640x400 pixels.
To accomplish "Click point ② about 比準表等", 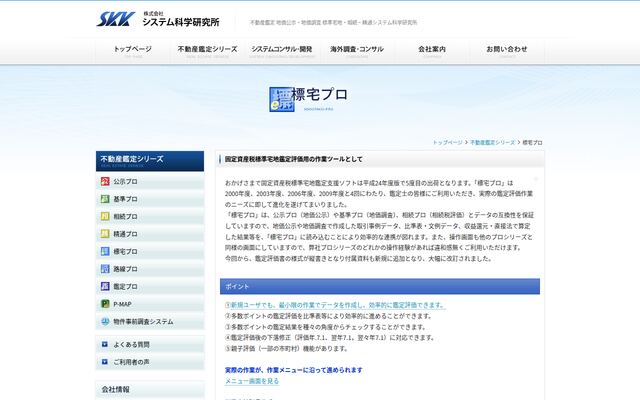I will (329, 316).
